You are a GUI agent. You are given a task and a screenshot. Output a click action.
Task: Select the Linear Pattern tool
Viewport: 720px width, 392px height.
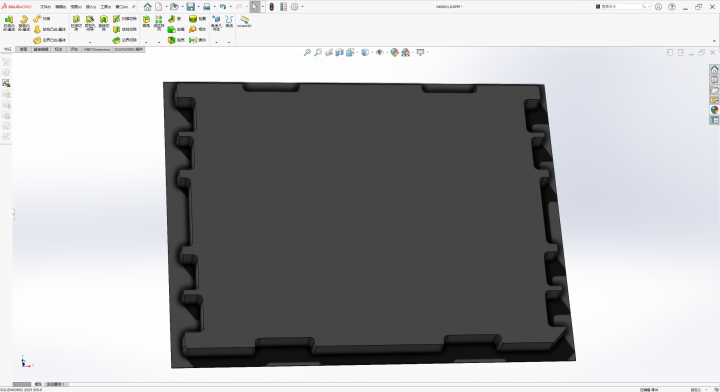[159, 22]
